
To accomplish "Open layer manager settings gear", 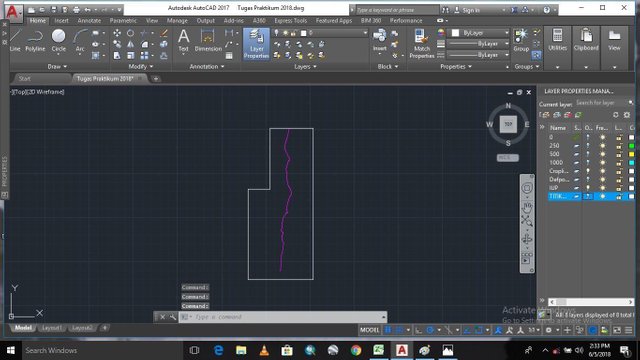I will coord(627,115).
